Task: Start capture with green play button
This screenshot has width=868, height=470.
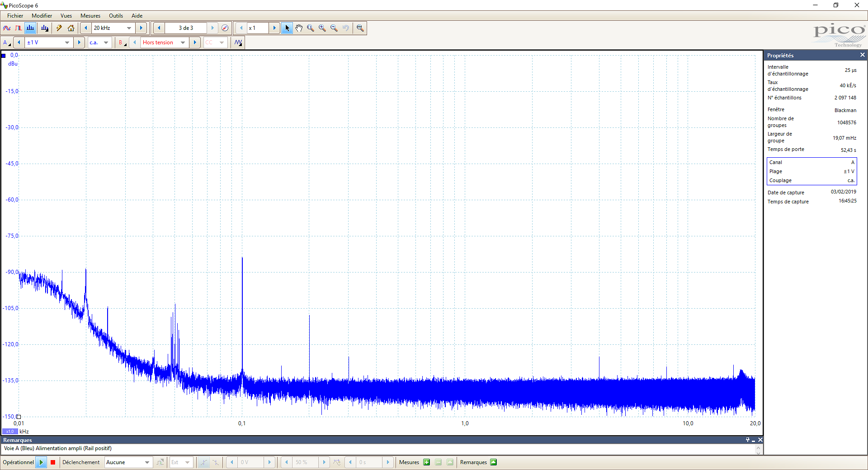Action: (x=41, y=462)
